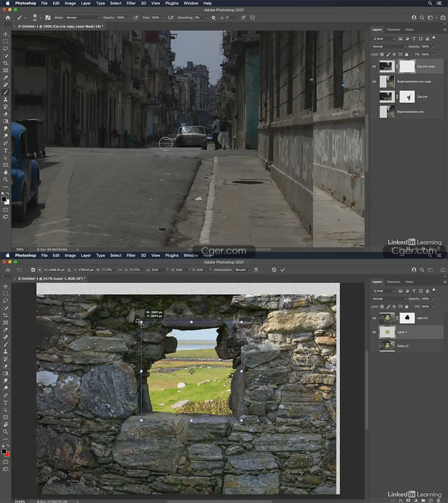Open the layer blend mode dropdown in street photo window
Viewport: 448px width, 503px height.
389,46
